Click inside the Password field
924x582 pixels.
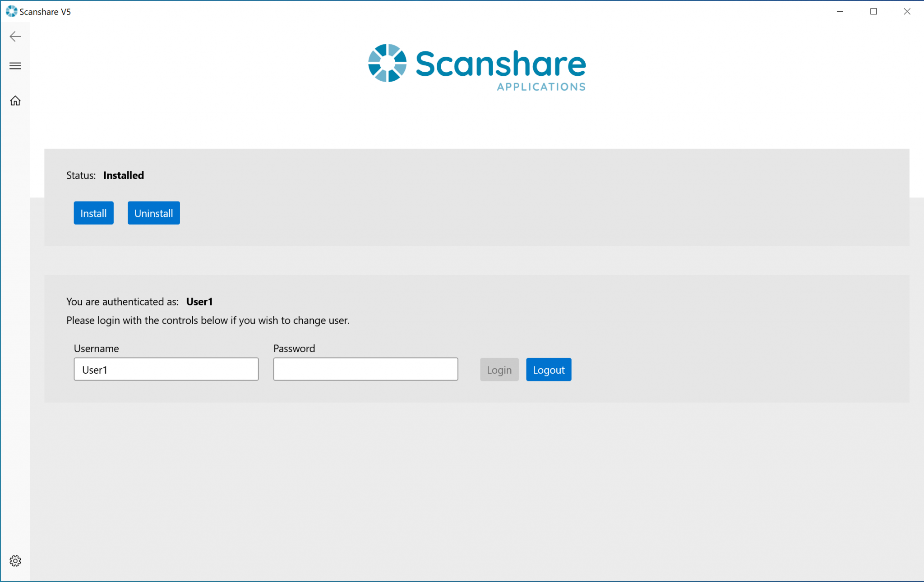(x=365, y=369)
